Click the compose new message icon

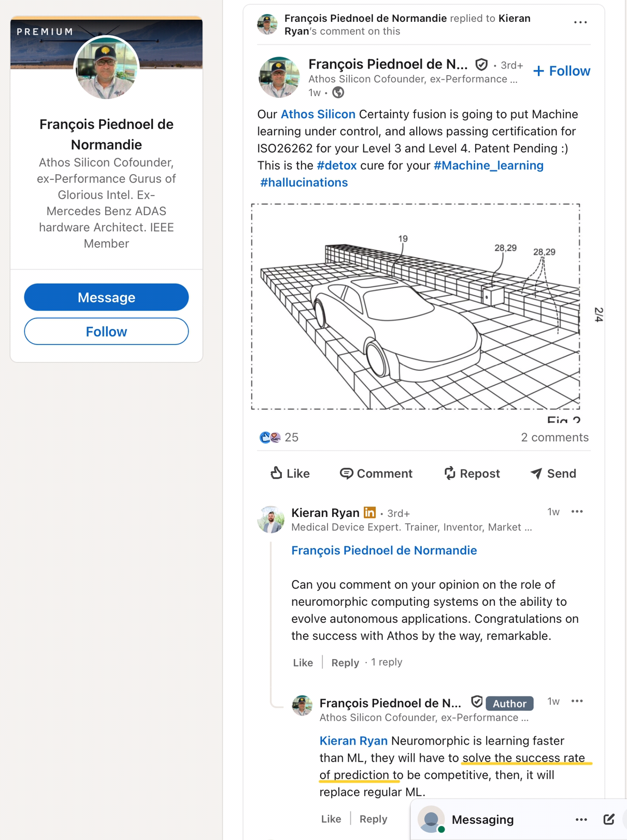609,819
